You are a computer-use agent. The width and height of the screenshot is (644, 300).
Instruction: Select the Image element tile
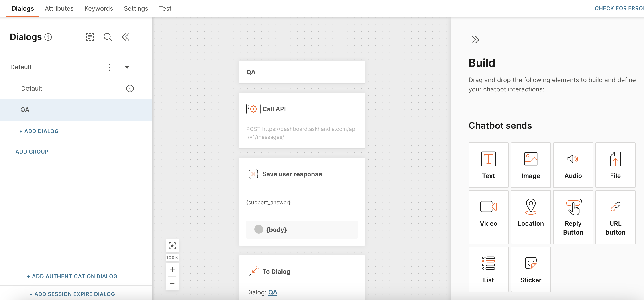click(530, 165)
